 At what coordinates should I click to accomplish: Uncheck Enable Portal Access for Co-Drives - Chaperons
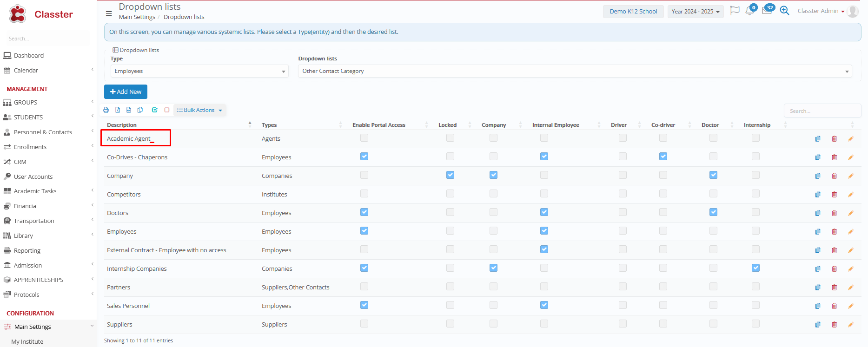pos(364,157)
